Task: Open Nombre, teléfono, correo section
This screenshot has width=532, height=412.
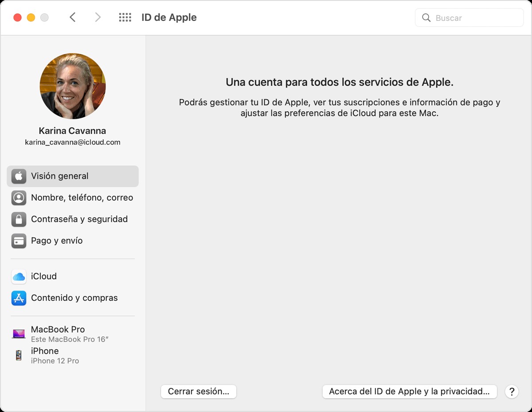Action: click(73, 198)
